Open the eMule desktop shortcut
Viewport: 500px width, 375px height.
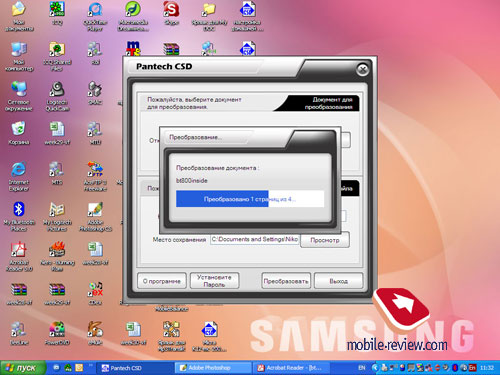click(95, 333)
